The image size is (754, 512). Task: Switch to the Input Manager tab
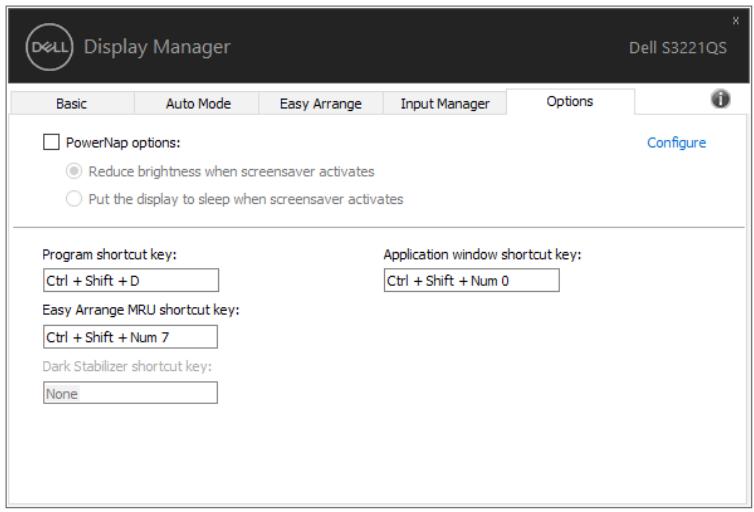[445, 103]
